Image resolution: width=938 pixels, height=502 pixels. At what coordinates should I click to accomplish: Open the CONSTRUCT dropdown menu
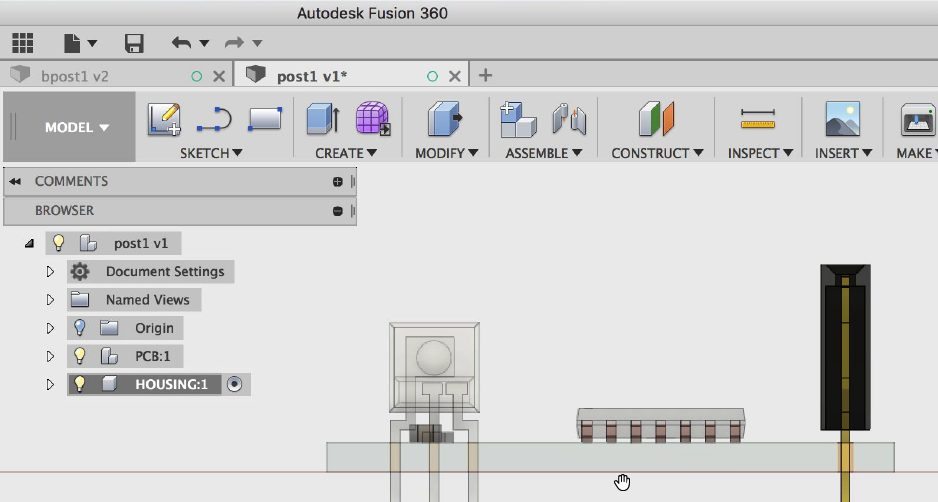coord(657,153)
